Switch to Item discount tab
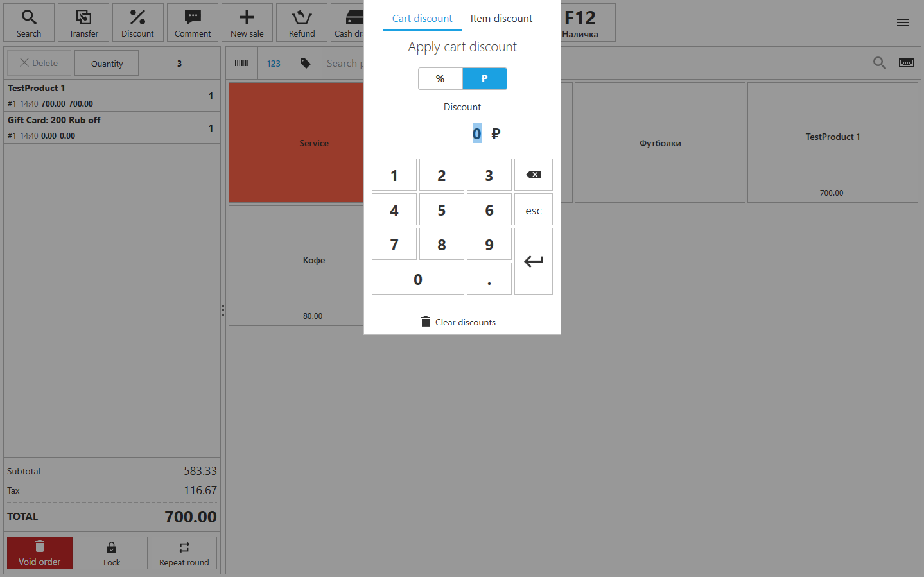 (501, 19)
